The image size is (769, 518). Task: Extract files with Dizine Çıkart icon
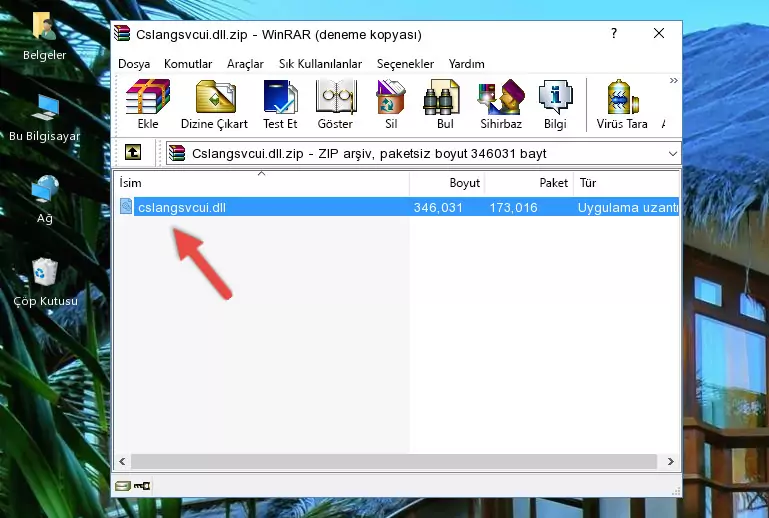click(214, 104)
